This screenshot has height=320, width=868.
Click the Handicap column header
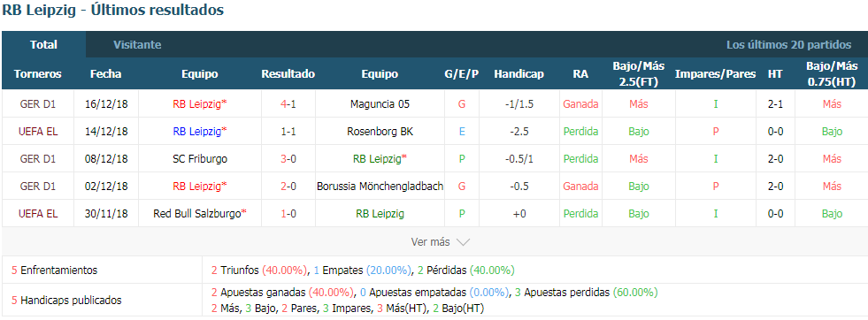pyautogui.click(x=519, y=74)
